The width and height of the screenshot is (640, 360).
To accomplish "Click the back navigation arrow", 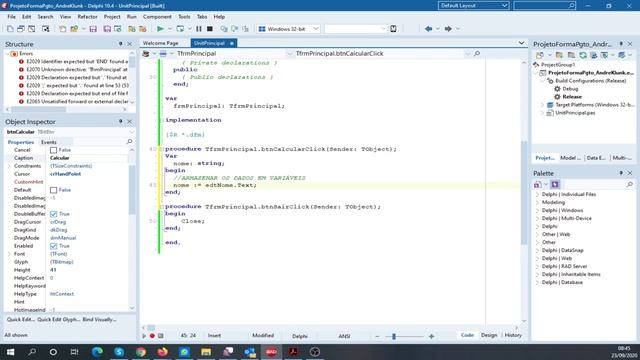I will coord(428,29).
